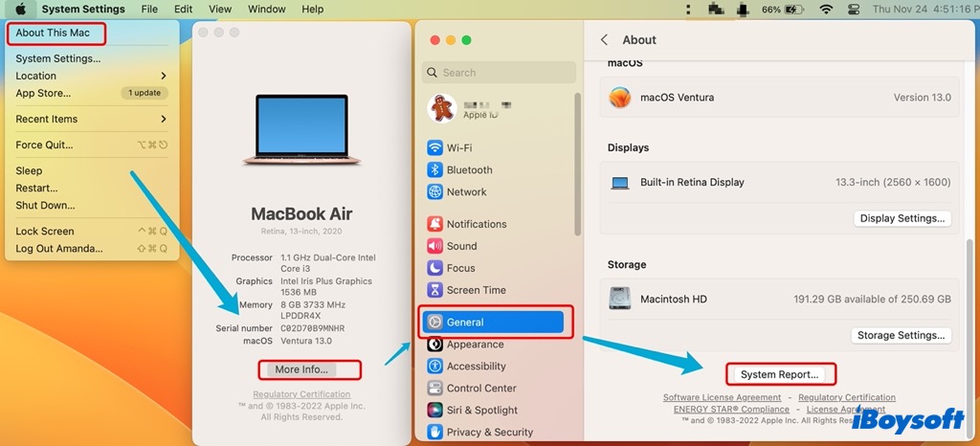Click the Sound speaker icon
The width and height of the screenshot is (980, 446).
point(435,246)
